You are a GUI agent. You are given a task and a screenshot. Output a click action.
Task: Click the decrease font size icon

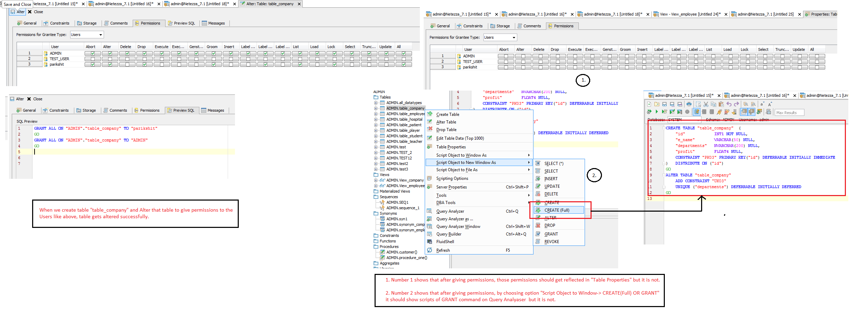[x=762, y=104]
